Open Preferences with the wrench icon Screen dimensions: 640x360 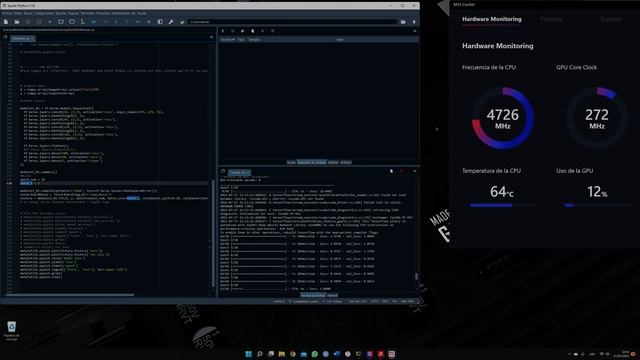click(171, 22)
